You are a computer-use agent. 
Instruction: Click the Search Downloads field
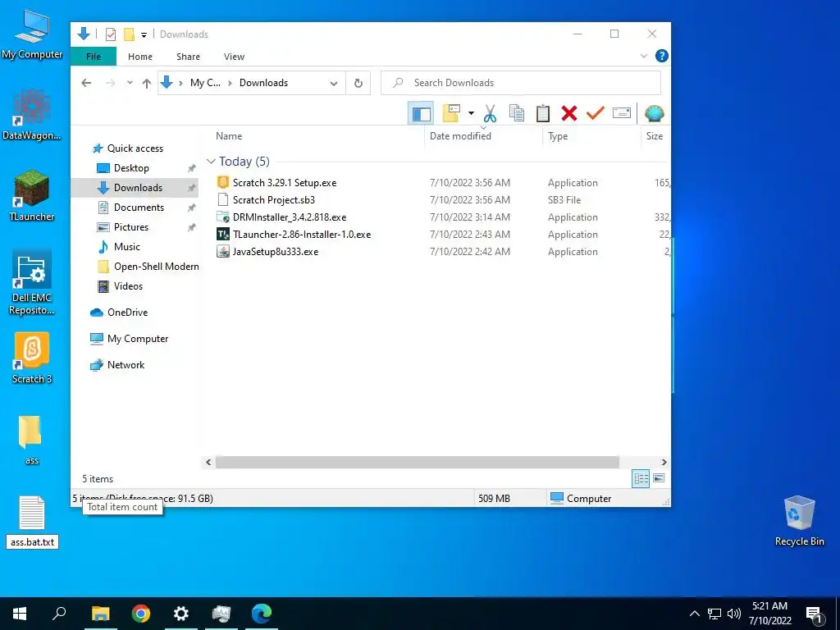pyautogui.click(x=521, y=83)
